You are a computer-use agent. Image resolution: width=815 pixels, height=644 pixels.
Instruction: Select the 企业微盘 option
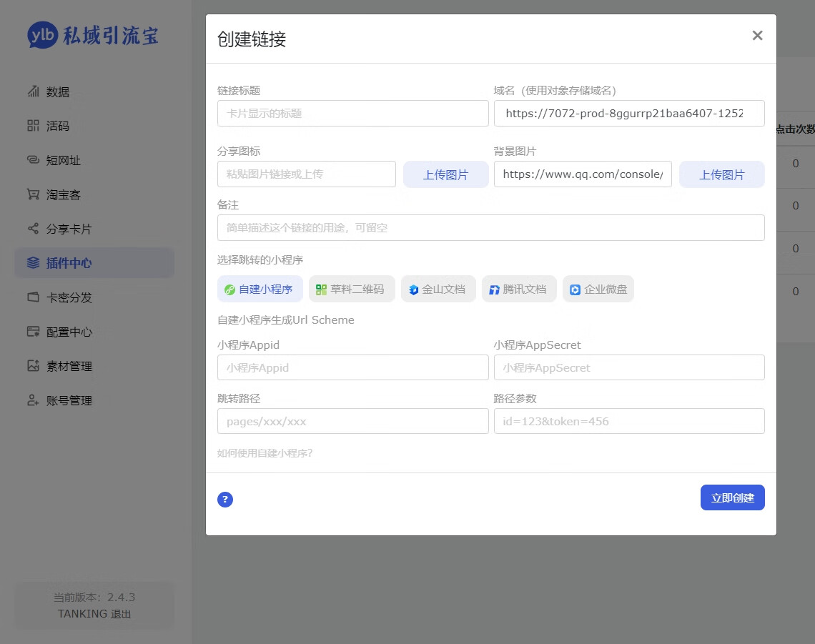click(598, 289)
